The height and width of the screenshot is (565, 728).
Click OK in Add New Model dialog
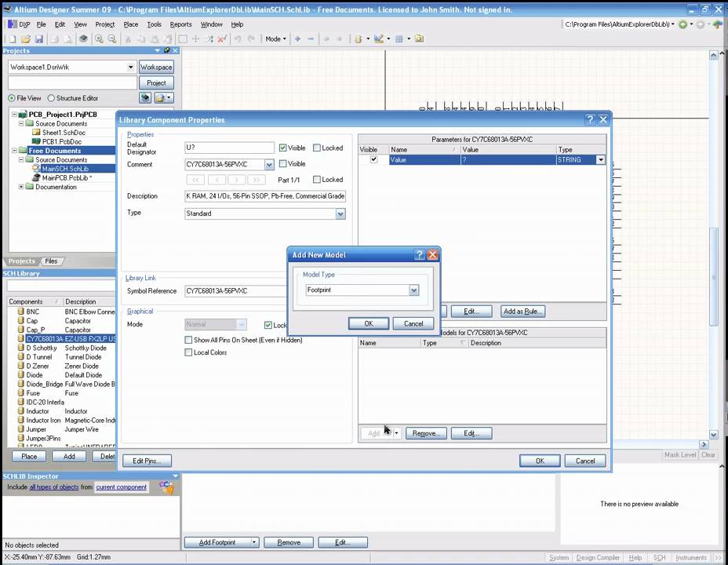(369, 323)
